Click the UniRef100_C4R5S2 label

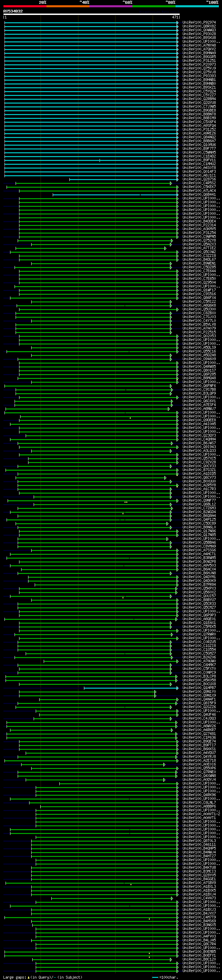(x=199, y=183)
